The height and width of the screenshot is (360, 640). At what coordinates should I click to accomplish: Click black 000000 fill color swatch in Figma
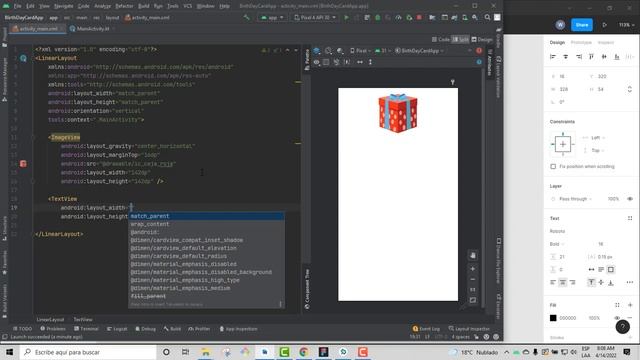(553, 318)
